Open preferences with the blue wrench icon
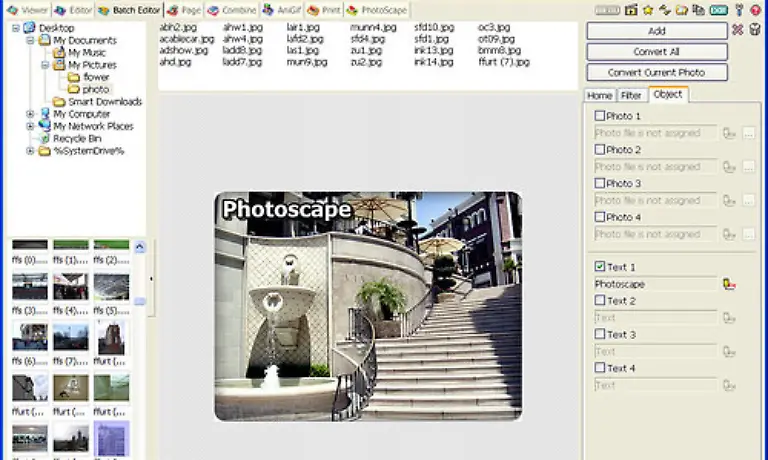This screenshot has width=768, height=460. (739, 10)
